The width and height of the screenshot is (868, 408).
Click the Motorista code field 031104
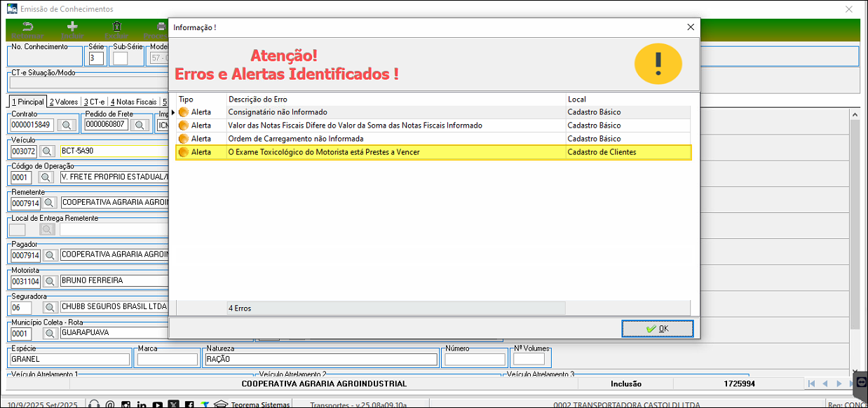(x=25, y=281)
